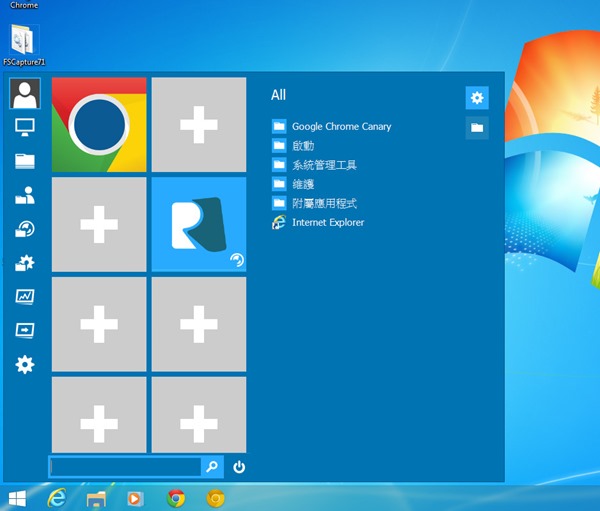Open the sidebar gear settings icon at bottom
This screenshot has width=600, height=511.
tap(25, 364)
